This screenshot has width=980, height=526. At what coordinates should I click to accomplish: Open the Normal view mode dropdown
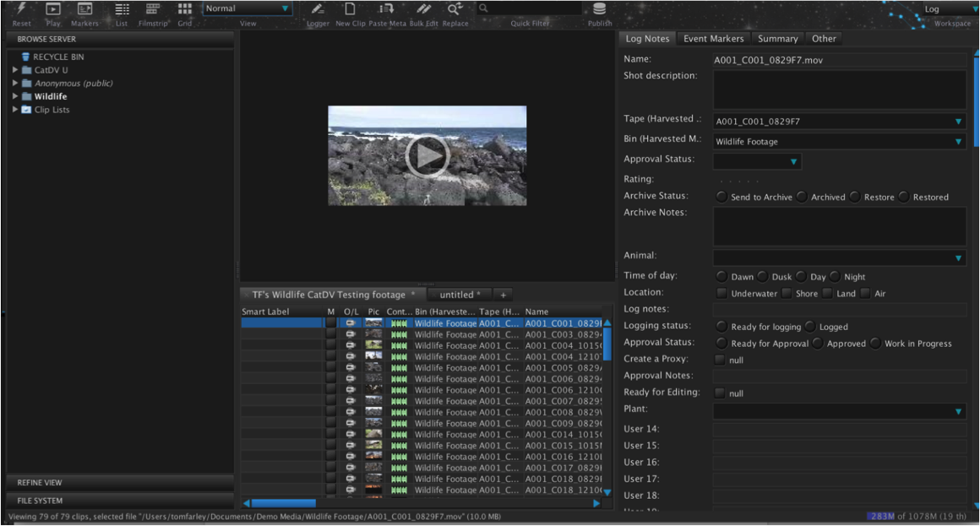247,8
